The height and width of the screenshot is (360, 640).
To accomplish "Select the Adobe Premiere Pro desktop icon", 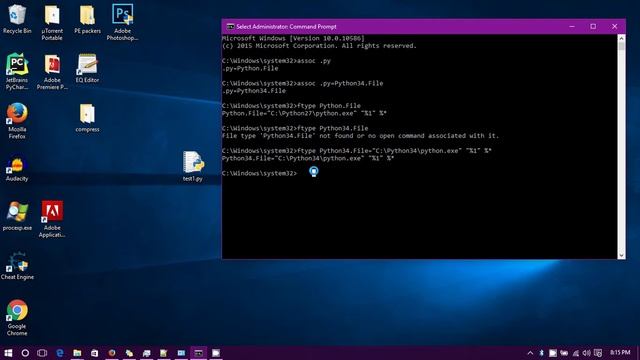I will coord(52,72).
